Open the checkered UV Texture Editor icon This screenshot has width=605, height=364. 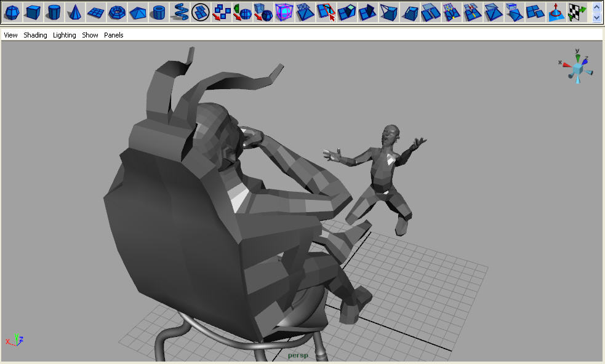[577, 12]
